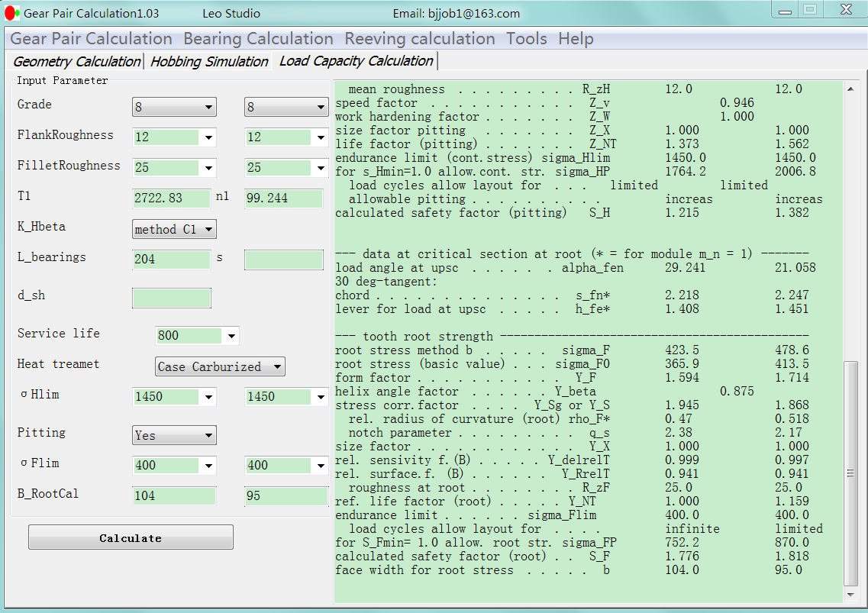The height and width of the screenshot is (613, 868).
Task: Expand the second Grade dropdown
Action: (x=286, y=107)
